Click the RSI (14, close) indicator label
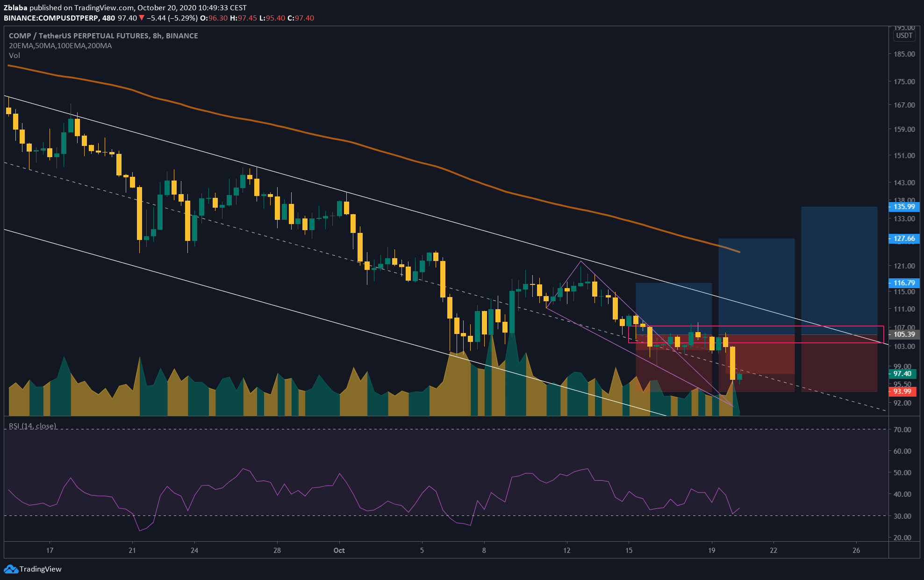 pos(33,426)
